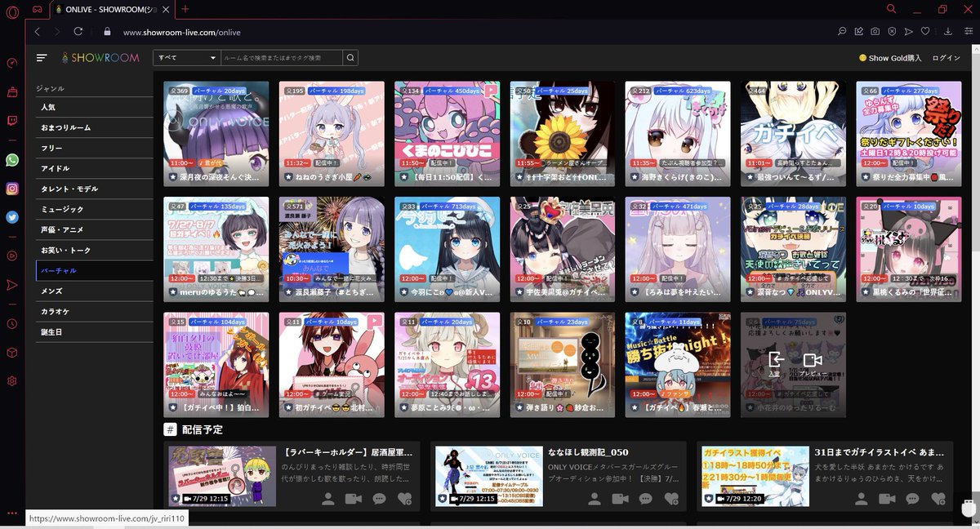Open extensions cube icon in sidebar
The image size is (980, 529).
click(x=12, y=353)
